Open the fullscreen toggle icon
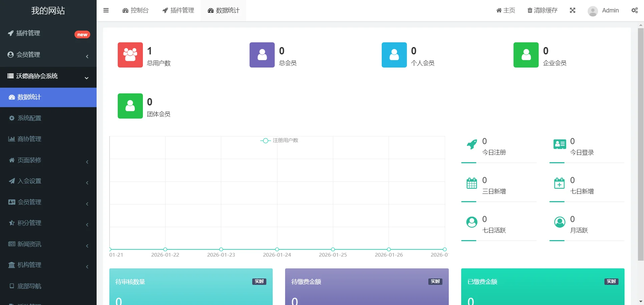The height and width of the screenshot is (305, 644). pyautogui.click(x=573, y=10)
